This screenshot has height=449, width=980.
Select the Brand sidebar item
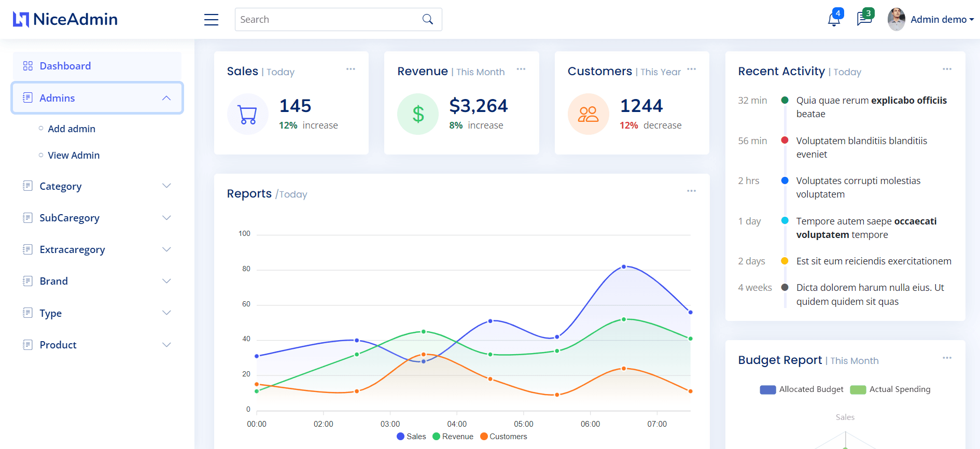coord(97,281)
